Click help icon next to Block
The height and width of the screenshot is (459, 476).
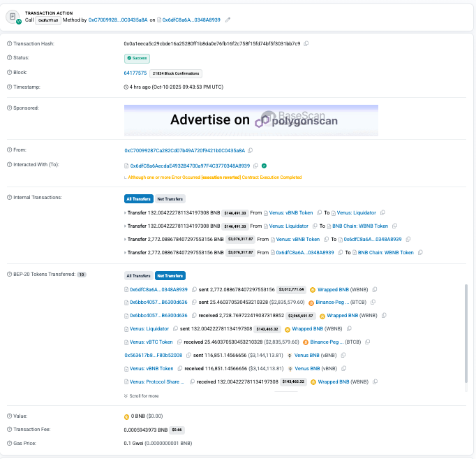pos(9,72)
